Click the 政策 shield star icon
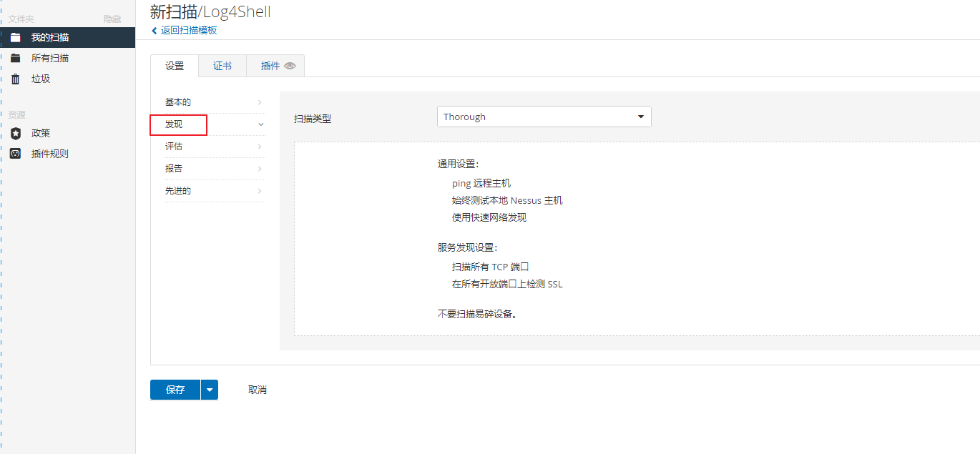 [x=15, y=133]
